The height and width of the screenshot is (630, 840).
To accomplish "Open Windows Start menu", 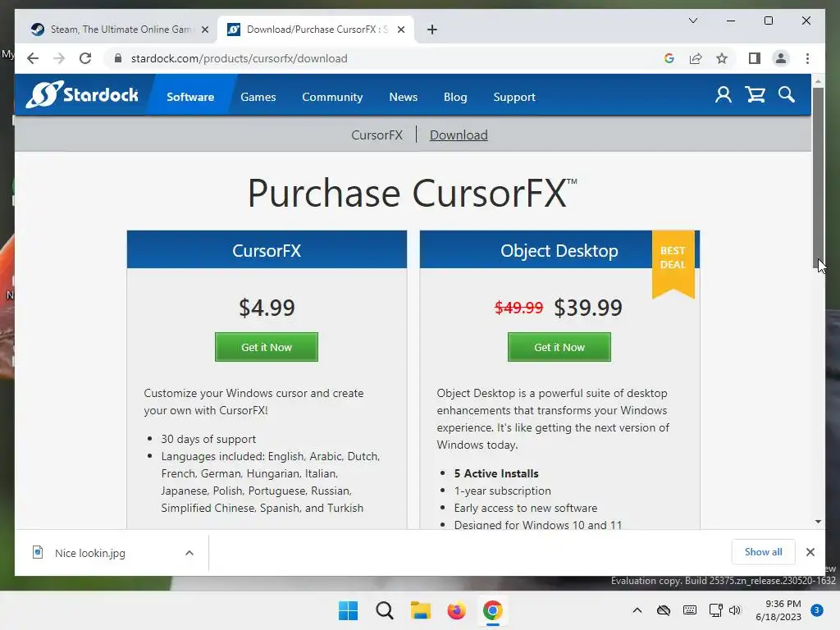I will click(x=348, y=610).
